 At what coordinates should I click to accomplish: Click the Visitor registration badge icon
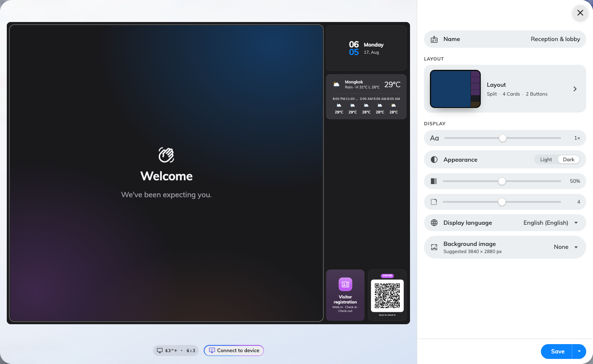(x=345, y=284)
